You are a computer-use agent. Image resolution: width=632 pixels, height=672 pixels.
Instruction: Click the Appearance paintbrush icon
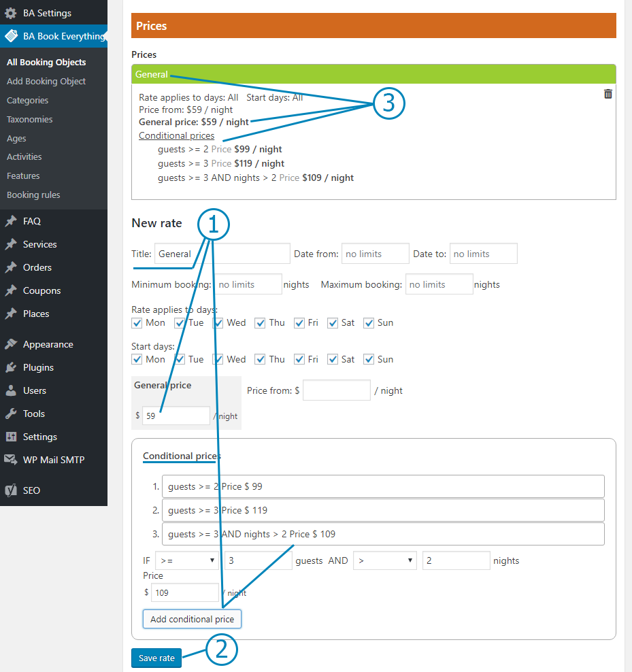click(x=11, y=344)
